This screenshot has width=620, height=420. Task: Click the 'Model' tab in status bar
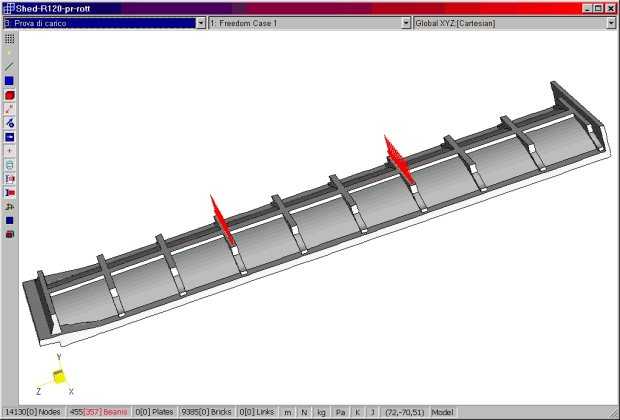(x=442, y=412)
